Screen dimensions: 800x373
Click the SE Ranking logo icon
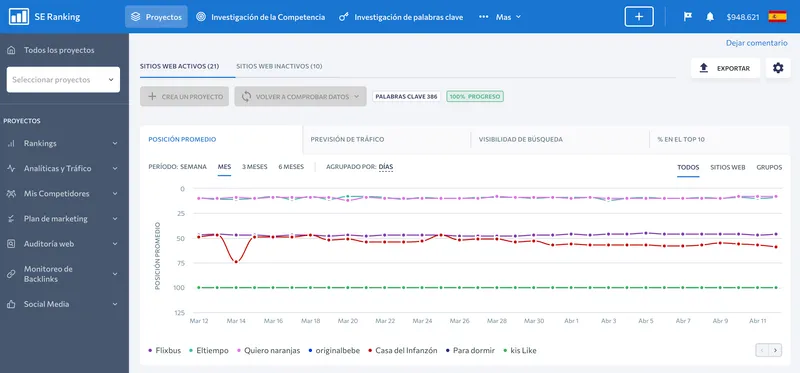click(x=19, y=17)
